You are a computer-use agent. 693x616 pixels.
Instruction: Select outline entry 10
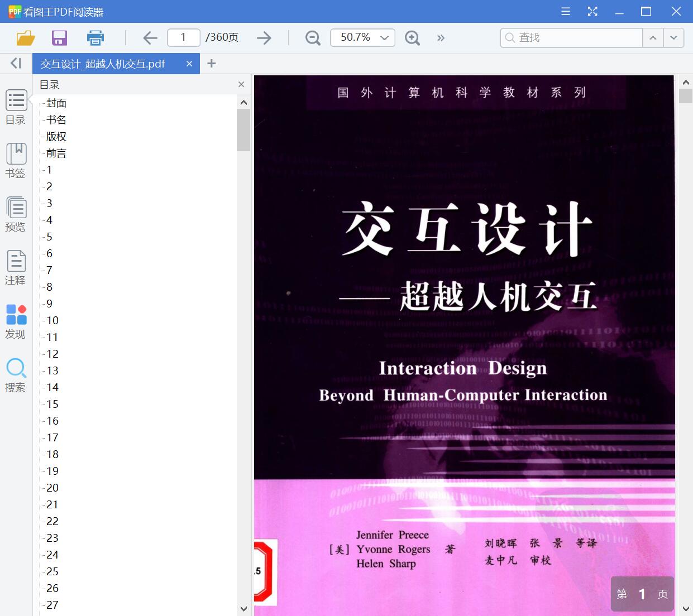(52, 321)
